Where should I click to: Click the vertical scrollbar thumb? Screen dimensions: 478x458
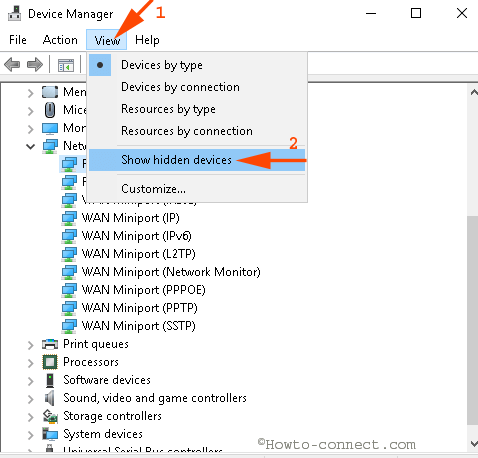[x=472, y=320]
